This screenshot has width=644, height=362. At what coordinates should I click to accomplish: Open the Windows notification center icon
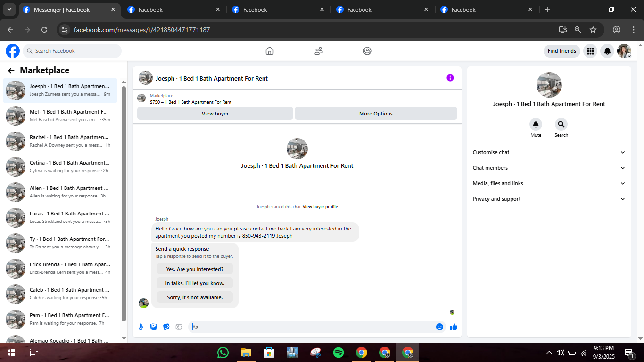coord(629,353)
